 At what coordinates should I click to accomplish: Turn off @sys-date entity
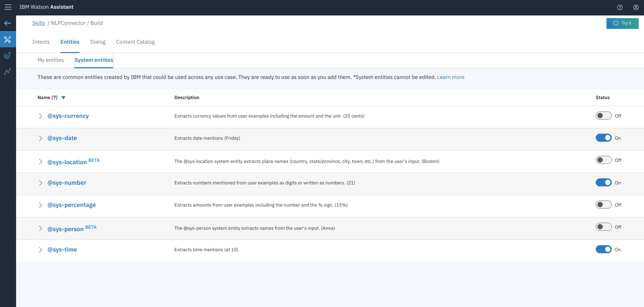point(604,138)
